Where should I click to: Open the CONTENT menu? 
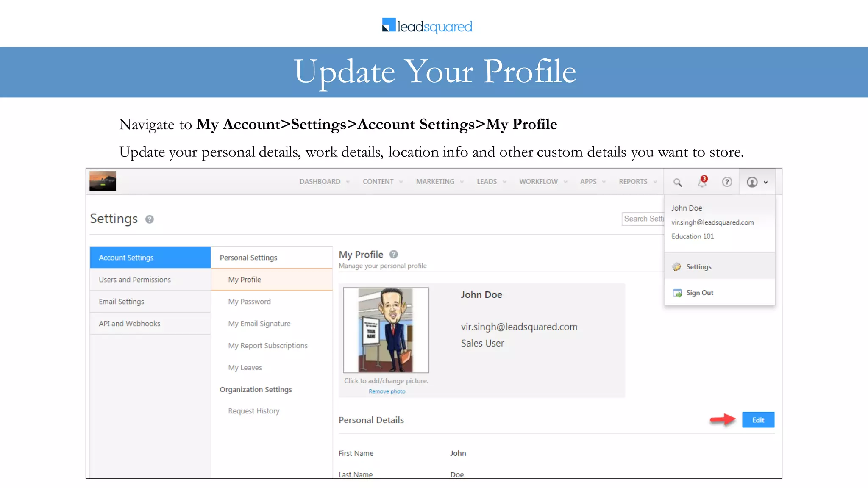[378, 181]
